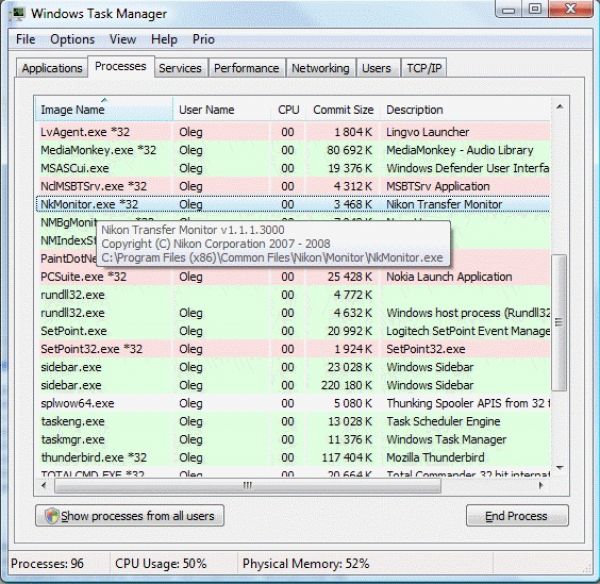Screen dimensions: 600x584
Task: Open the Prio menu
Action: [204, 39]
